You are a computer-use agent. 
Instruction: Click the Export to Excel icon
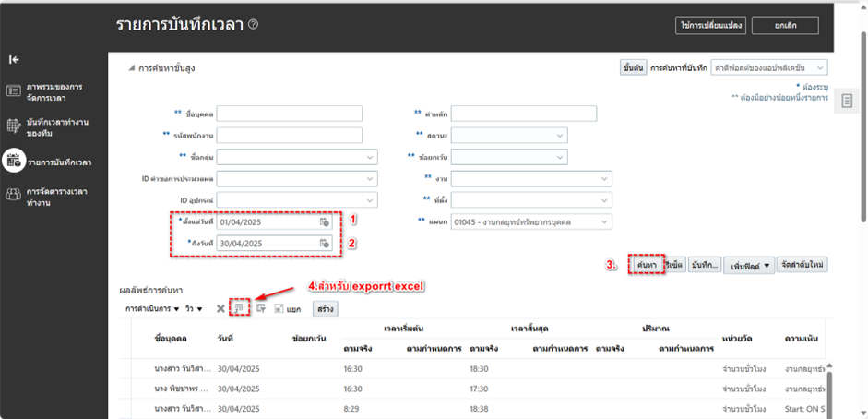(240, 308)
